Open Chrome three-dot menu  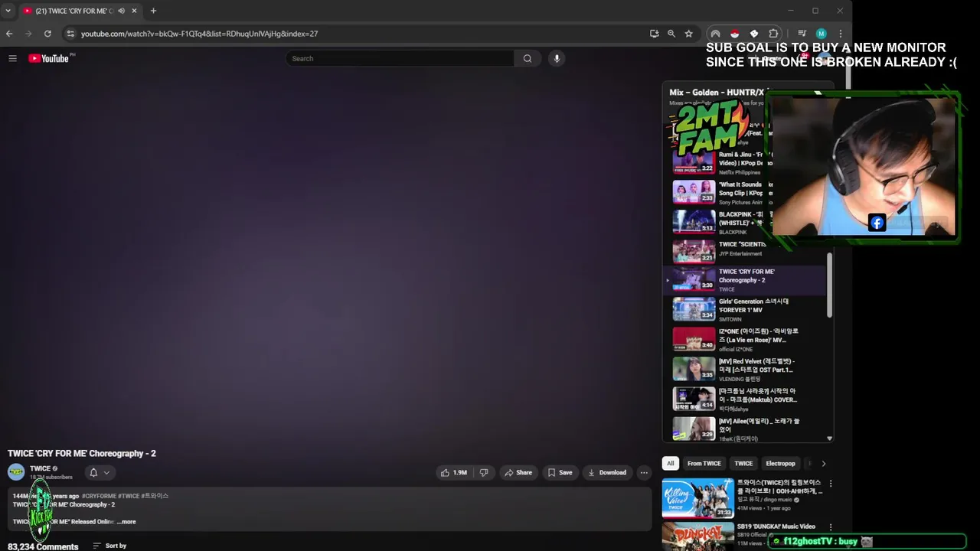(x=840, y=34)
